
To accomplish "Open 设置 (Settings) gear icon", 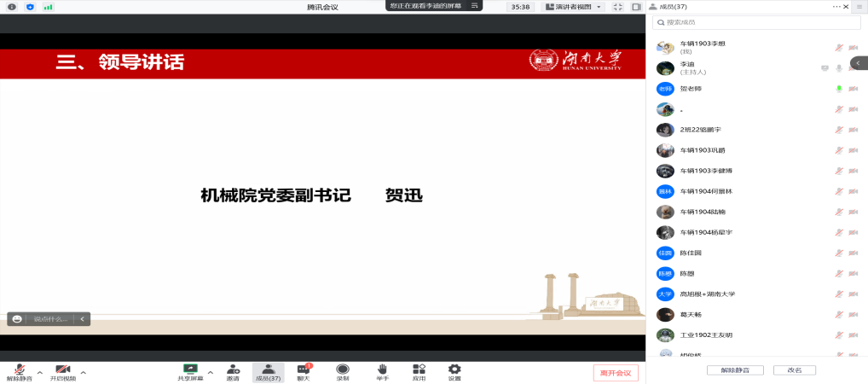I will point(454,371).
